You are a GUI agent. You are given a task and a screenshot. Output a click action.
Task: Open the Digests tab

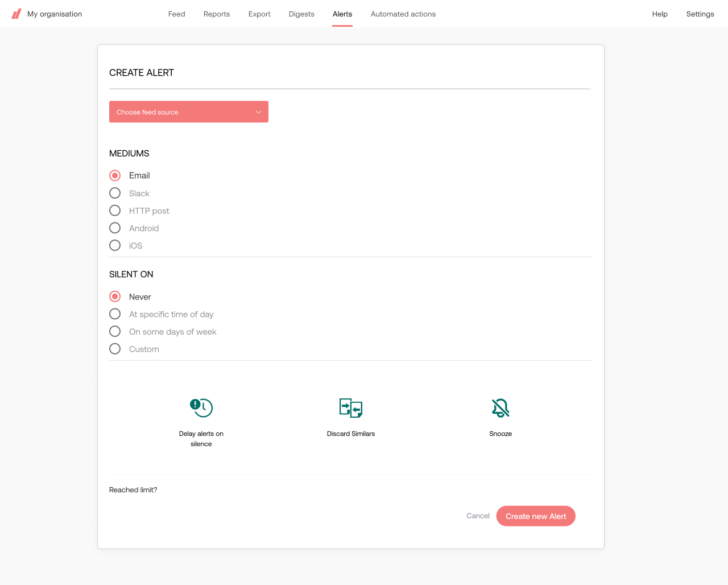[x=301, y=14]
